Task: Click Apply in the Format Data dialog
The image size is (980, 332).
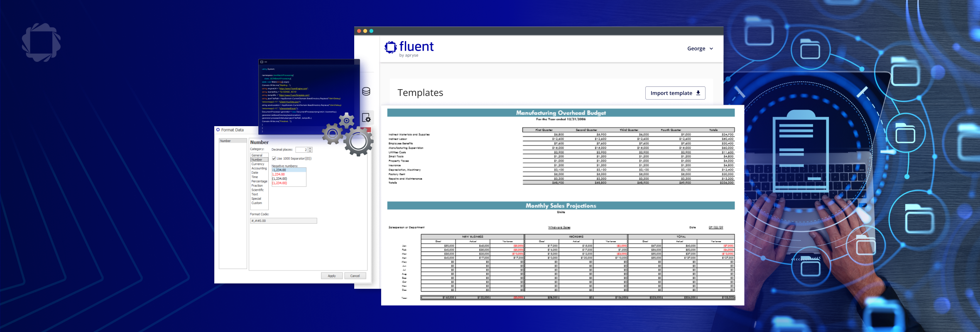Action: 332,276
